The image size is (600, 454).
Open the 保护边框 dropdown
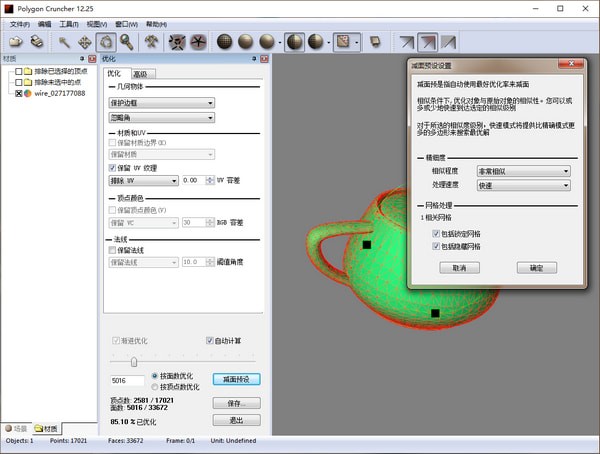click(163, 102)
